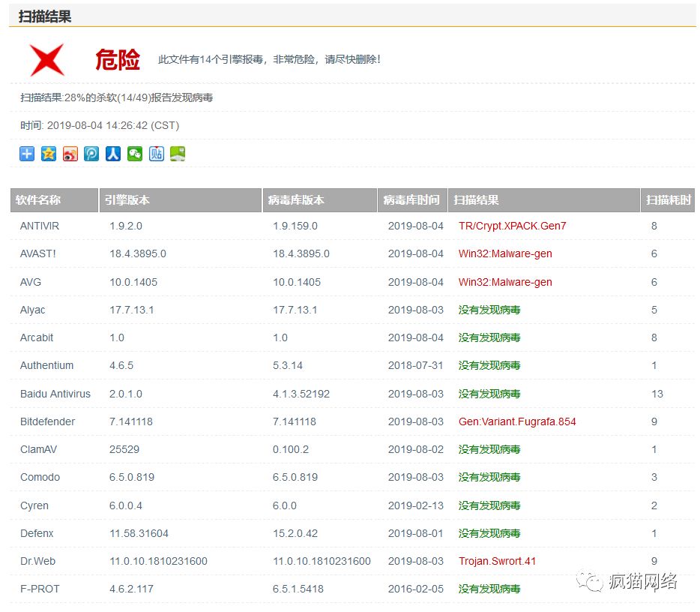Click the 扫描耗时 column header
This screenshot has width=700, height=612.
[668, 199]
